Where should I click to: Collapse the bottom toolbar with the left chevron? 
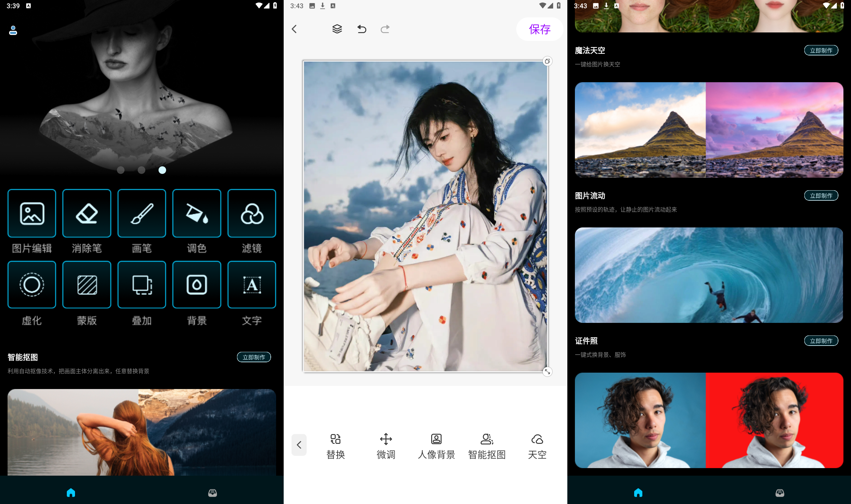coord(299,444)
